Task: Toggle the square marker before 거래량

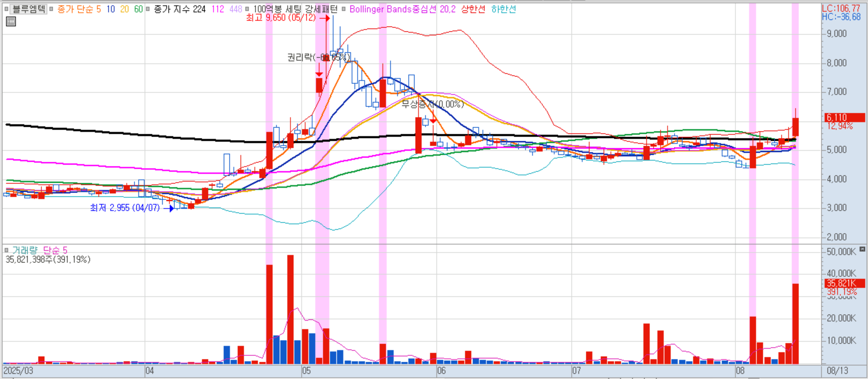Action: [6, 250]
